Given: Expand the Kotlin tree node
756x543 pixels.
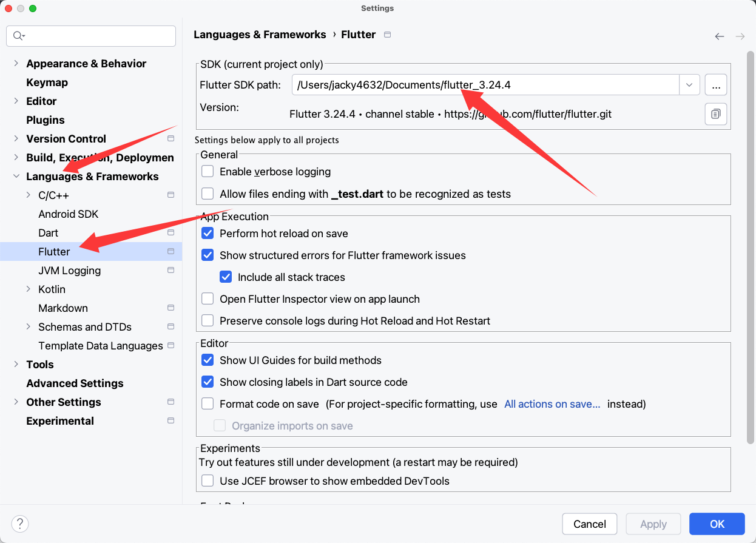Looking at the screenshot, I should coord(28,289).
